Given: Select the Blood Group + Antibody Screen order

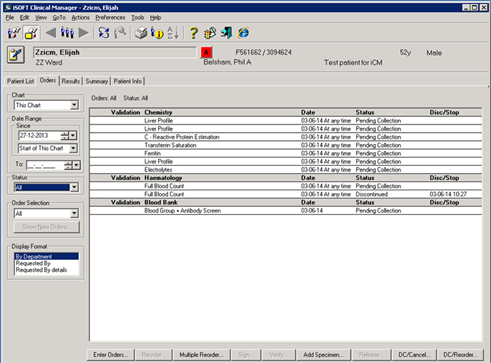Looking at the screenshot, I should 286,211.
